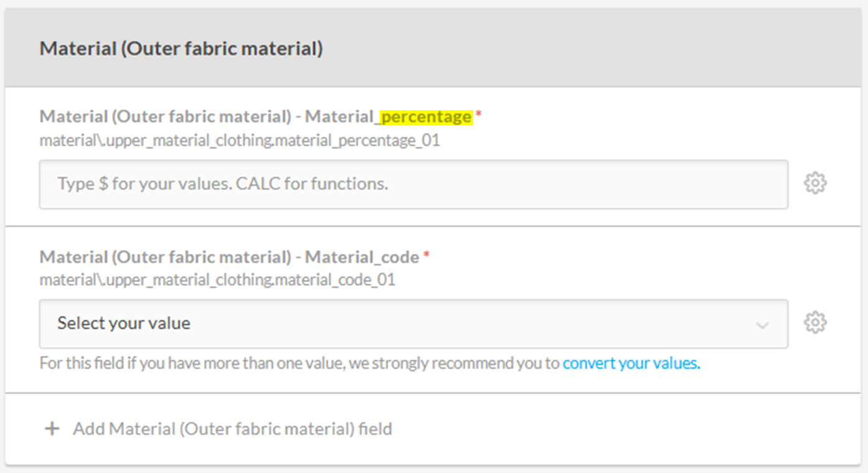
Task: Click the red asterisk beside Material_percentage
Action: point(478,115)
